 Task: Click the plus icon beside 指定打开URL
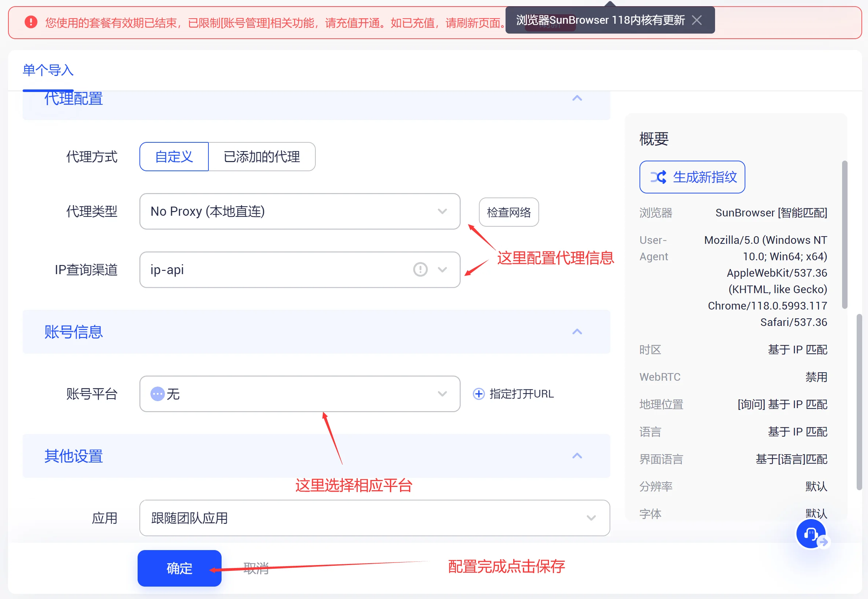point(479,394)
